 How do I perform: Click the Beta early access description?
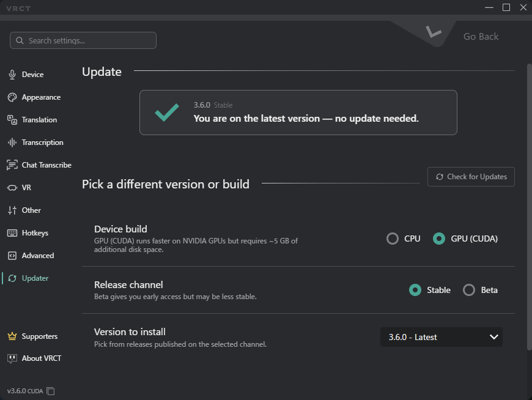(175, 297)
